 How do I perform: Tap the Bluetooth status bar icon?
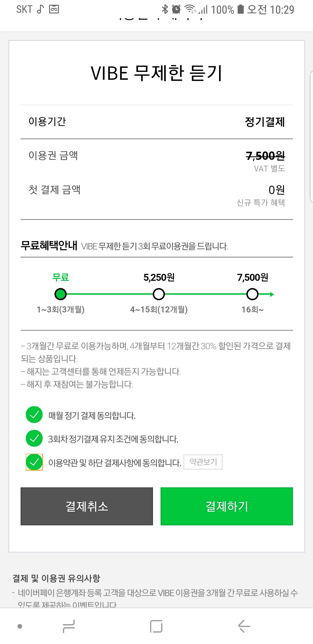coord(165,9)
